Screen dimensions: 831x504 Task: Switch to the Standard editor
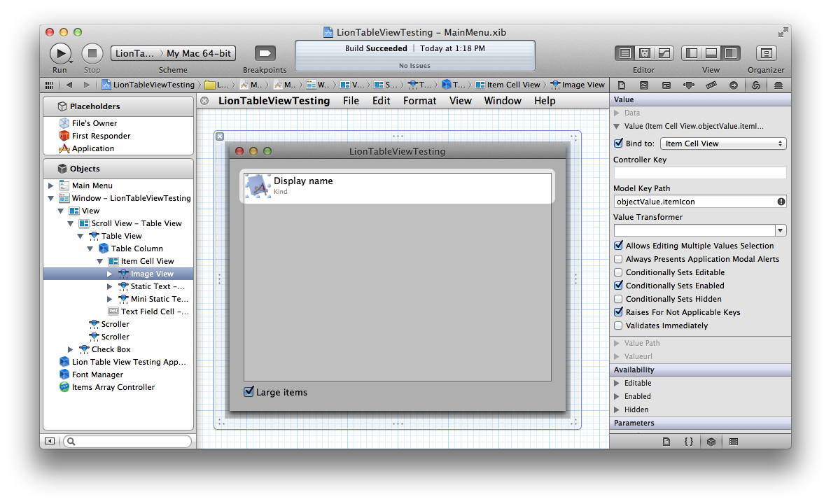[x=625, y=53]
